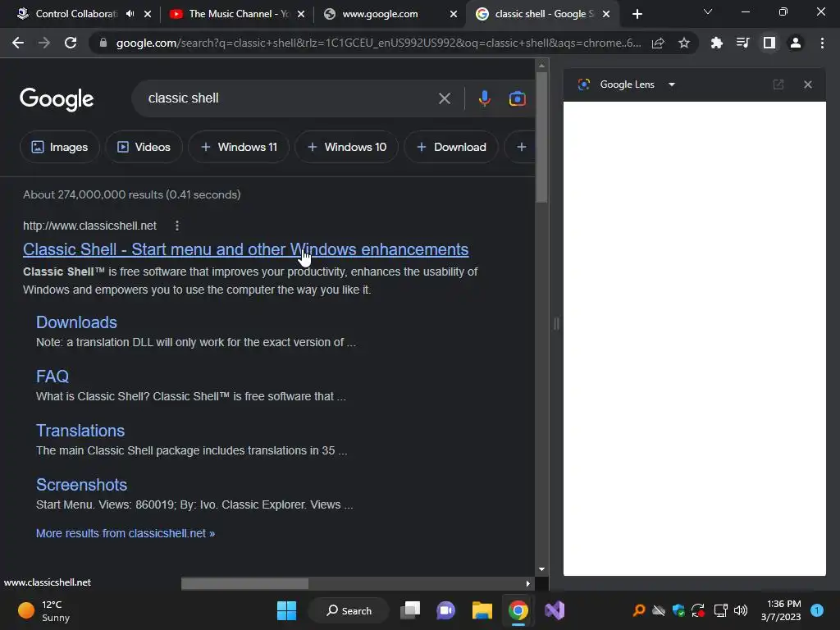The image size is (840, 630).
Task: Open Classic Shell Start menu enhancements result
Action: 246,249
